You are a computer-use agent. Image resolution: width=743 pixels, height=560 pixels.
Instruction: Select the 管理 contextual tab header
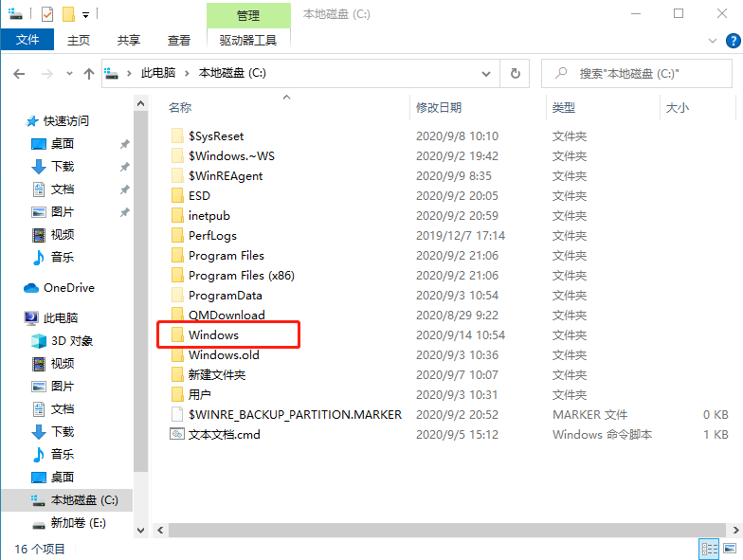pos(248,15)
